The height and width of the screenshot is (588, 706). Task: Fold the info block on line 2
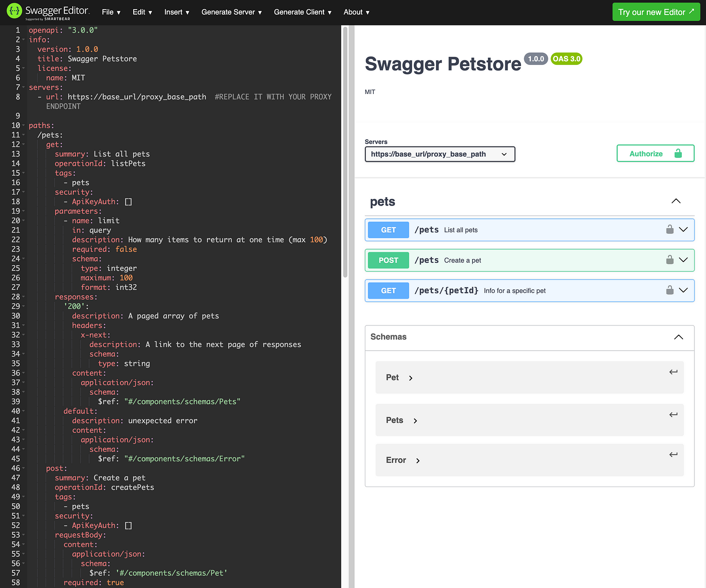coord(23,40)
